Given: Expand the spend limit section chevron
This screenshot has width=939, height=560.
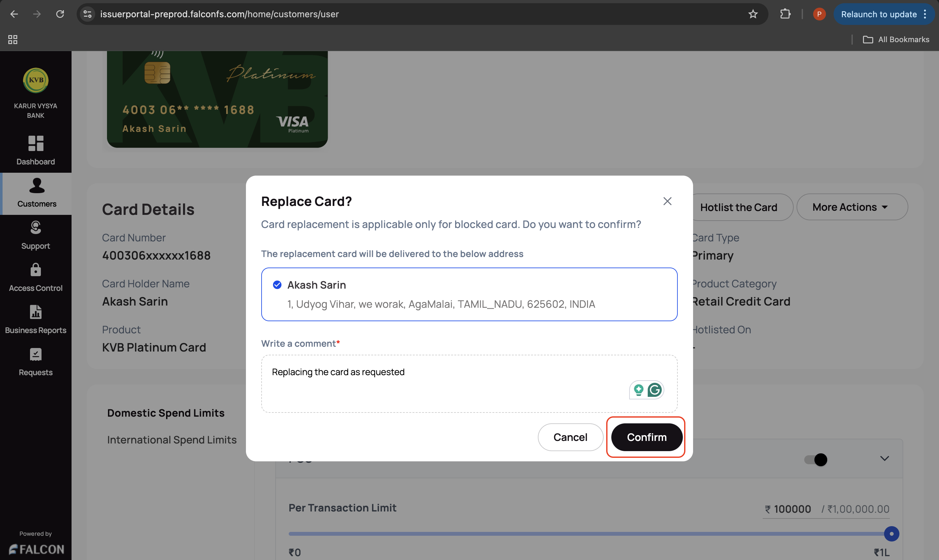Looking at the screenshot, I should (884, 458).
